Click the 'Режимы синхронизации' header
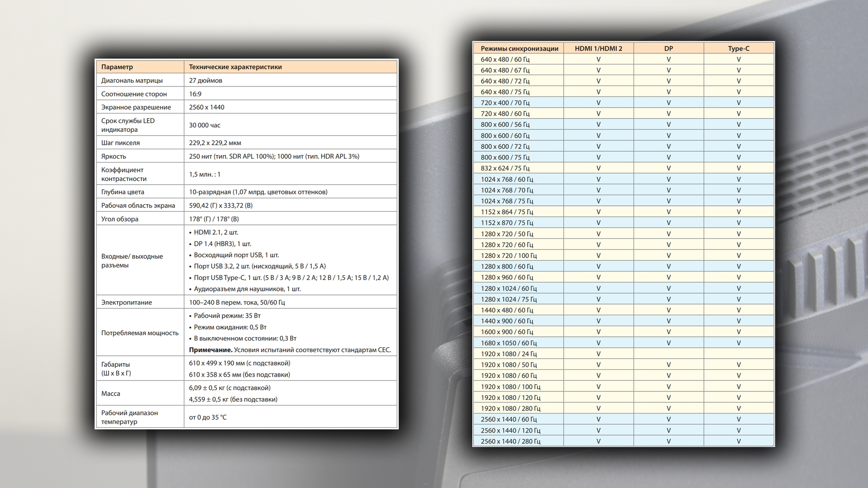868x488 pixels. coord(519,48)
